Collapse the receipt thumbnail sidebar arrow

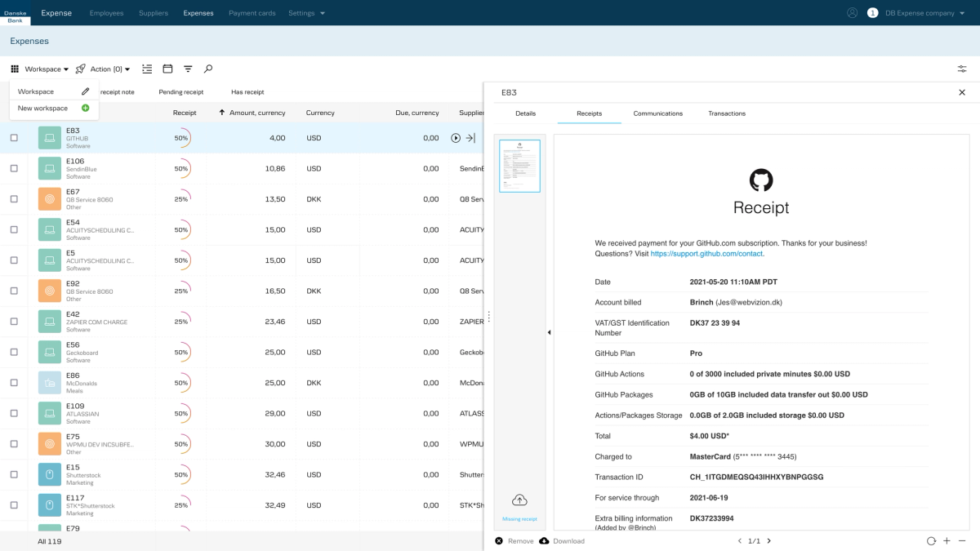[x=549, y=332]
